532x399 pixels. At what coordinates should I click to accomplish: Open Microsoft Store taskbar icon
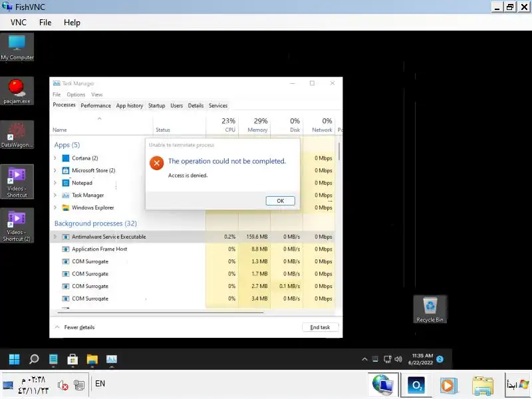pyautogui.click(x=72, y=359)
